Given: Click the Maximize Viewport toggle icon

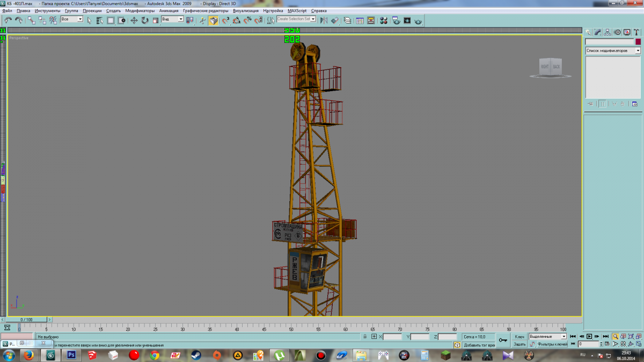Looking at the screenshot, I should (x=639, y=344).
